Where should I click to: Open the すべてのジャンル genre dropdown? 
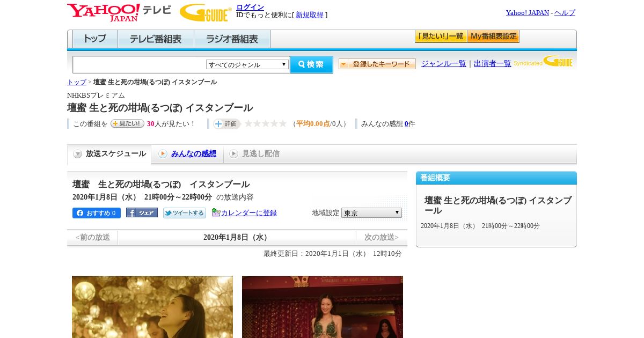click(247, 64)
